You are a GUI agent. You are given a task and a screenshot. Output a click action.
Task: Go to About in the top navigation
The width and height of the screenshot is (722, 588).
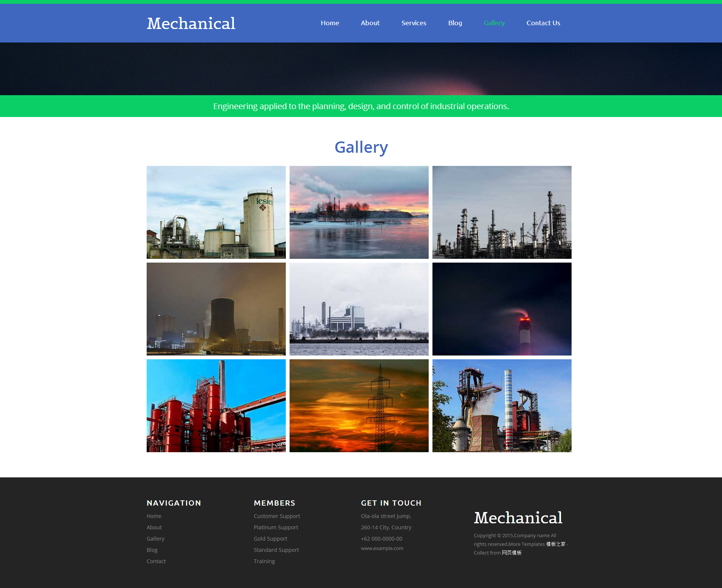(x=370, y=23)
